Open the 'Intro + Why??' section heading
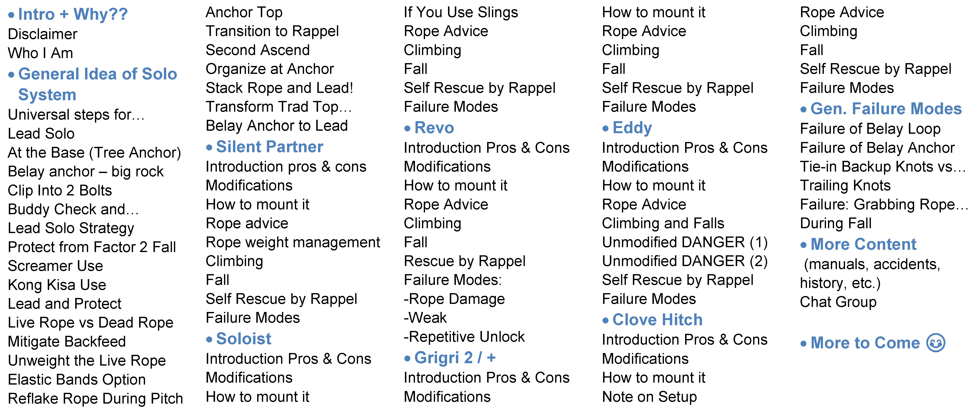The width and height of the screenshot is (980, 412). point(73,15)
